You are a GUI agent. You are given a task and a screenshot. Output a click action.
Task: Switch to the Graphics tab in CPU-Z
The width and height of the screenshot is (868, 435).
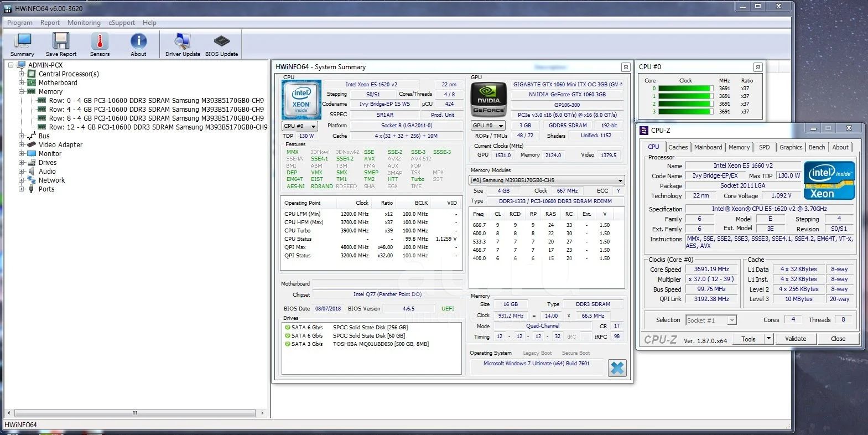click(x=791, y=147)
